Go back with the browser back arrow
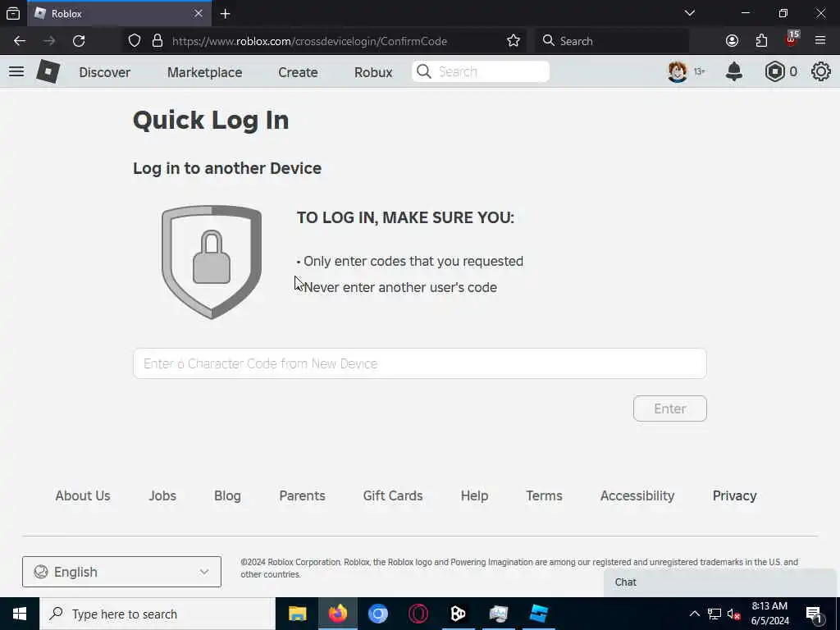 coord(20,41)
